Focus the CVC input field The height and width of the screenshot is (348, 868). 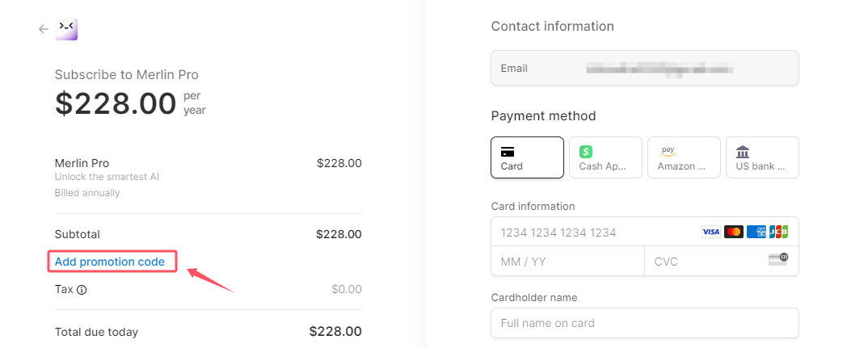pyautogui.click(x=721, y=261)
